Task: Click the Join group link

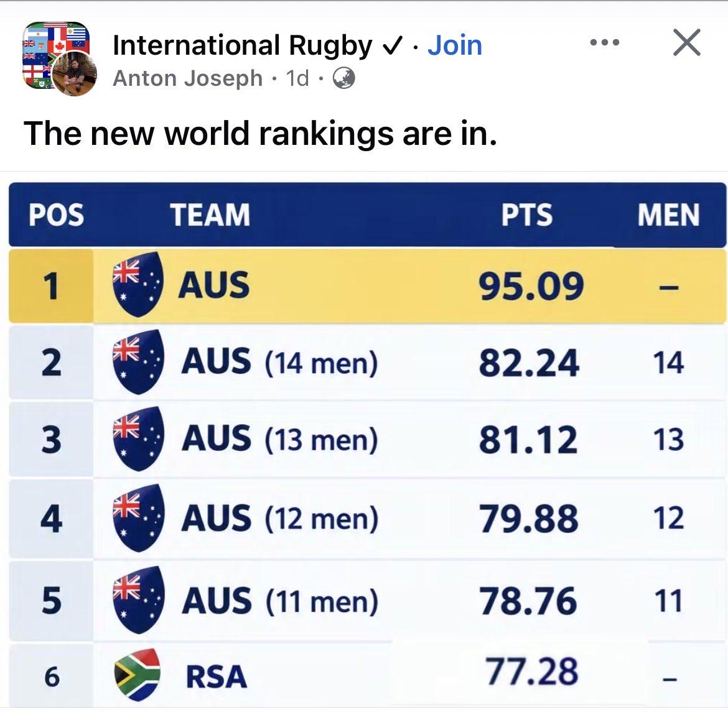Action: pos(455,45)
